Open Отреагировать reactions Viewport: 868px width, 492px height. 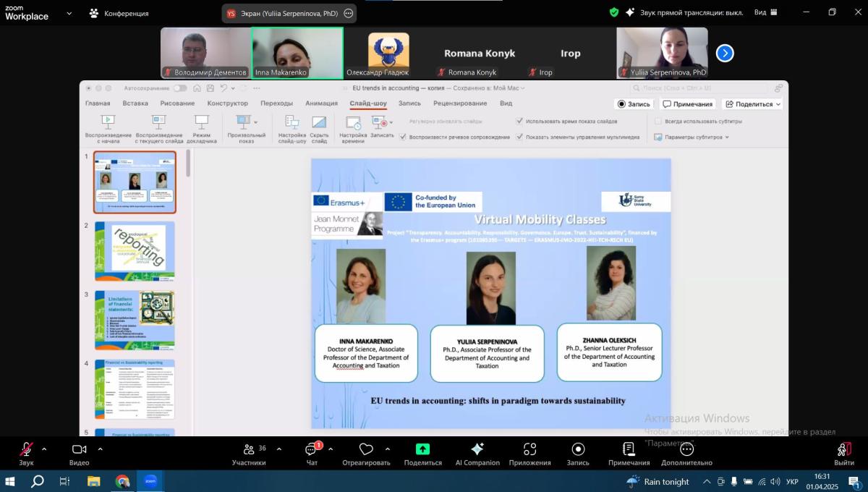pyautogui.click(x=366, y=450)
